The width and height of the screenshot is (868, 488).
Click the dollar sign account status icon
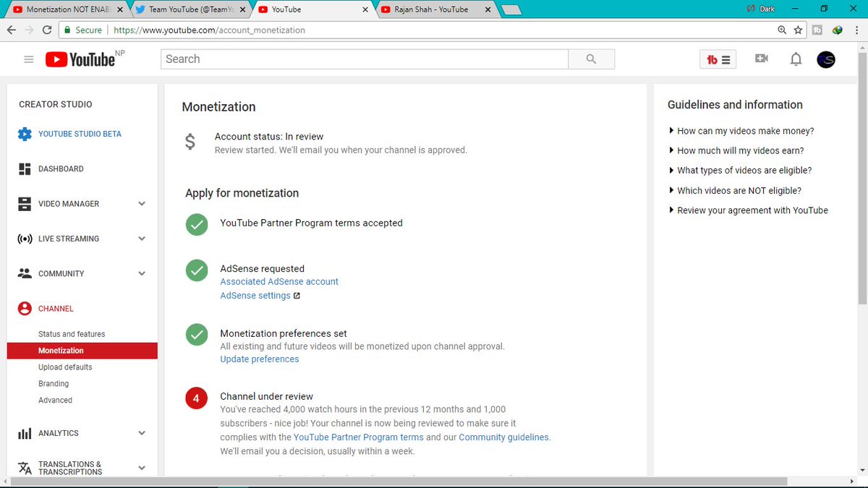pyautogui.click(x=190, y=142)
